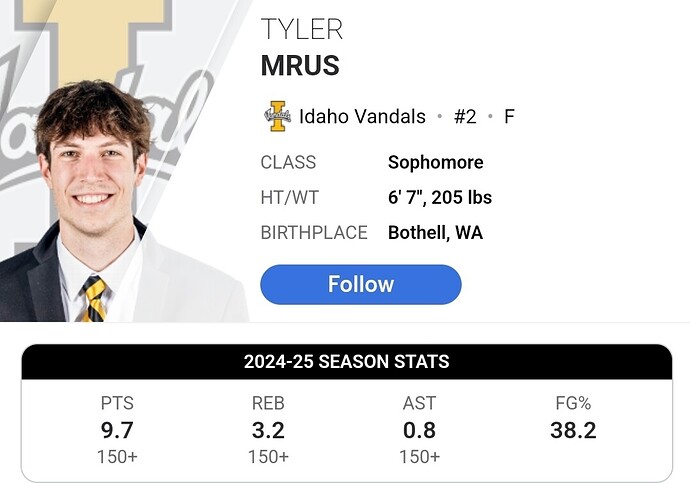This screenshot has height=483, width=690.
Task: Select the AST stat label
Action: (419, 403)
